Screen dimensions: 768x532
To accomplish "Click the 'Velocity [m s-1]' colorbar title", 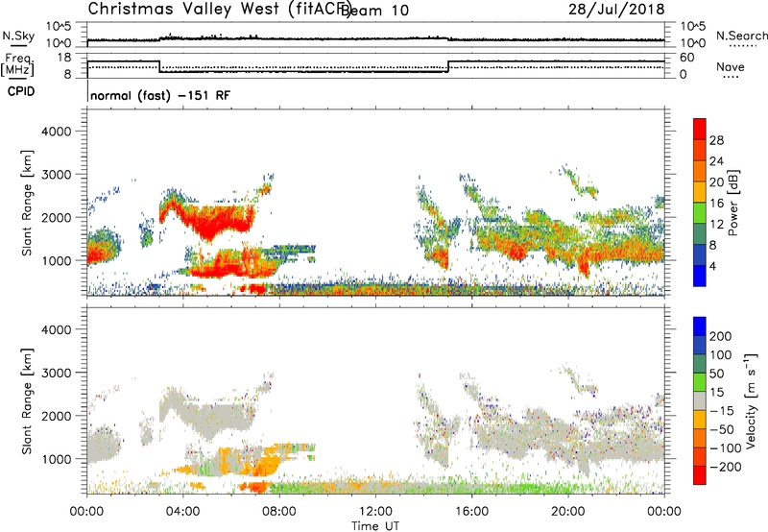I will (x=750, y=400).
